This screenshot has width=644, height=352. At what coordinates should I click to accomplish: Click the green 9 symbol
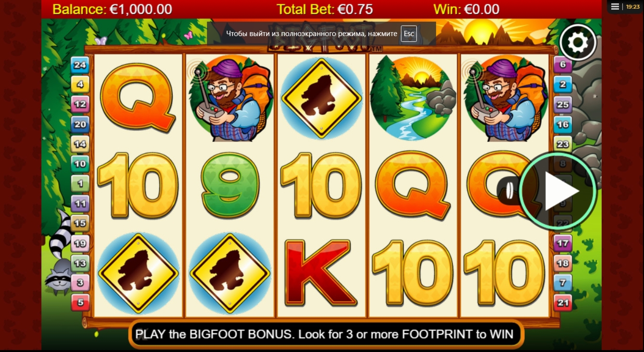[230, 185]
